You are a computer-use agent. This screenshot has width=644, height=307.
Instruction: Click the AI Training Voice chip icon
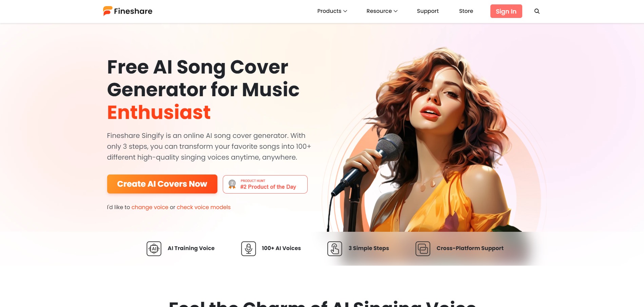[x=154, y=249]
